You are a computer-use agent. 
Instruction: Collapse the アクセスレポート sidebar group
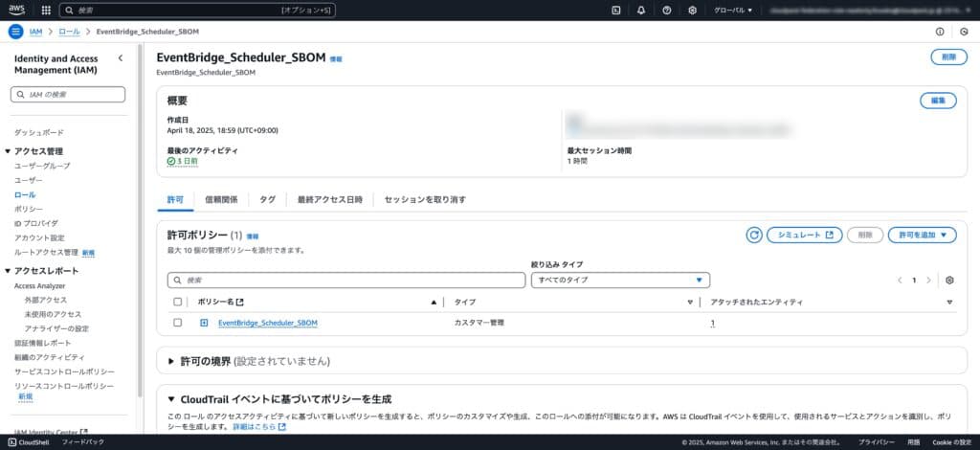8,271
